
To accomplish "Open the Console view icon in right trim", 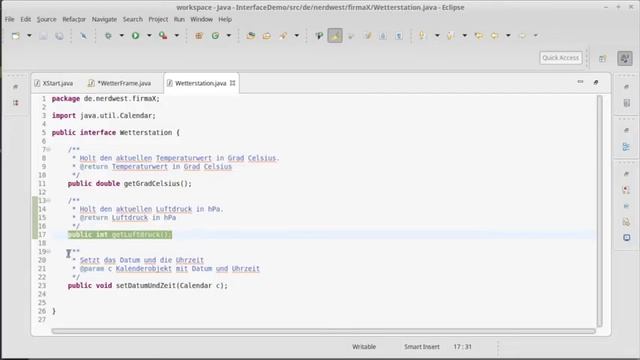I will coord(627,238).
